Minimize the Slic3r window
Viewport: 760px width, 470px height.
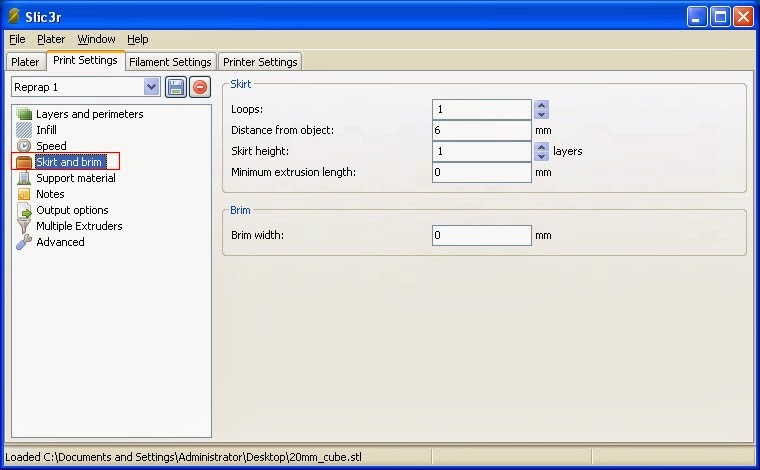pyautogui.click(x=697, y=17)
